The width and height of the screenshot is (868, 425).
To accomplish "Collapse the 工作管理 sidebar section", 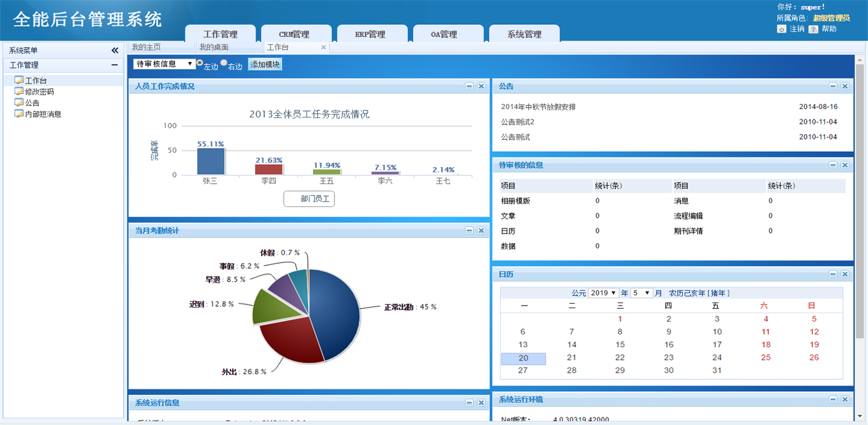I will [114, 65].
